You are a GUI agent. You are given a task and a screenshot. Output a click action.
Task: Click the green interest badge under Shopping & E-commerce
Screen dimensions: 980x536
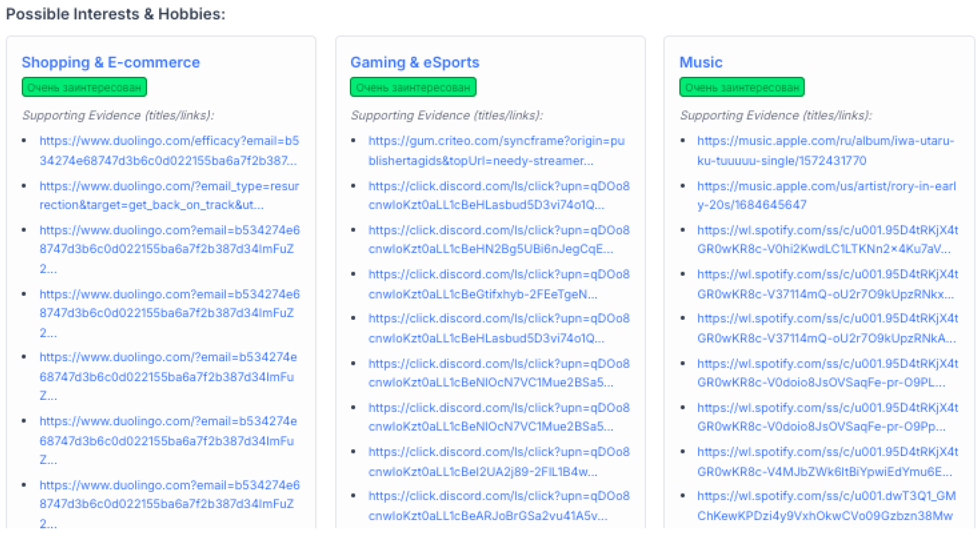(x=84, y=87)
